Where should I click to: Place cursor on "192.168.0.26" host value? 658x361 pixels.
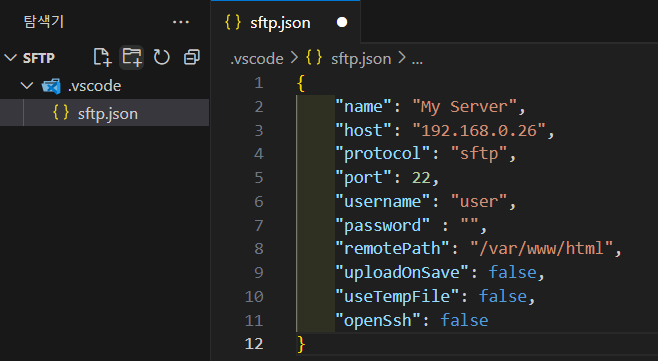(x=479, y=131)
